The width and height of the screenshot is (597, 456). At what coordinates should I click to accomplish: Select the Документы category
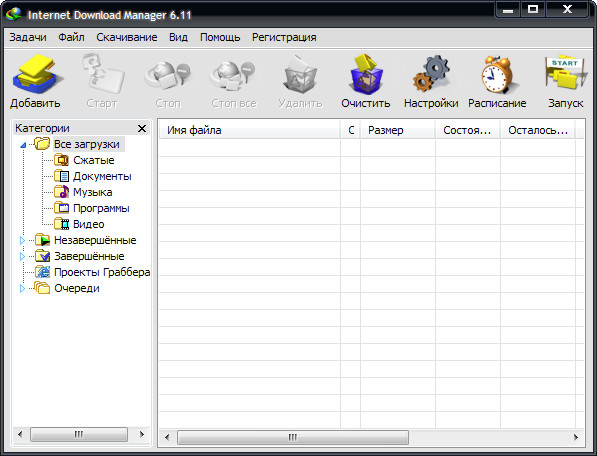pos(102,176)
